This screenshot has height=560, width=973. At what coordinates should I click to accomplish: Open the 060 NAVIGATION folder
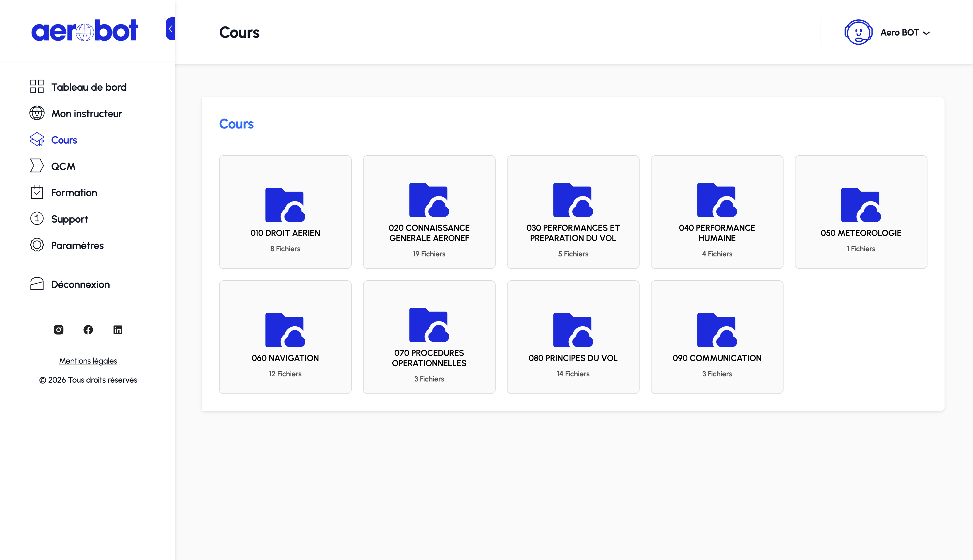tap(285, 337)
